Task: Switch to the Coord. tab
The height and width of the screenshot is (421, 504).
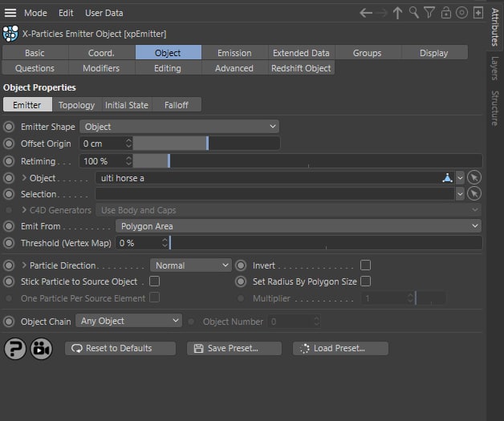Action: pos(101,53)
